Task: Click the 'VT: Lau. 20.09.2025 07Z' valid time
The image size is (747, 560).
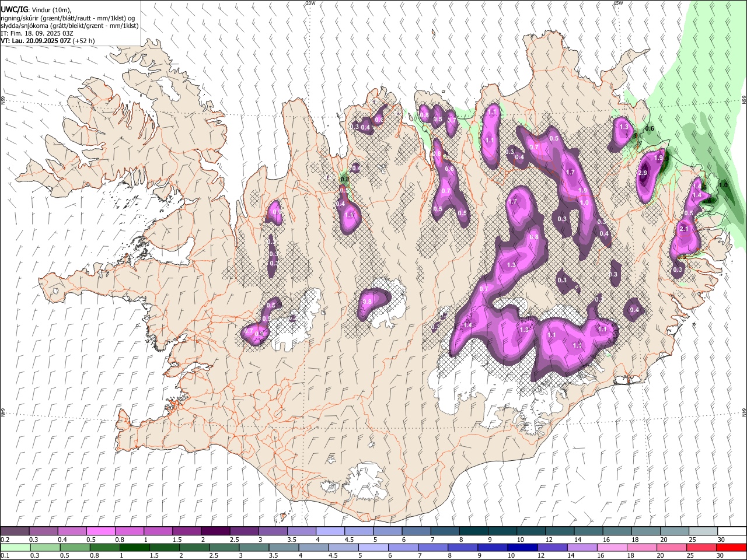Action: [36, 41]
